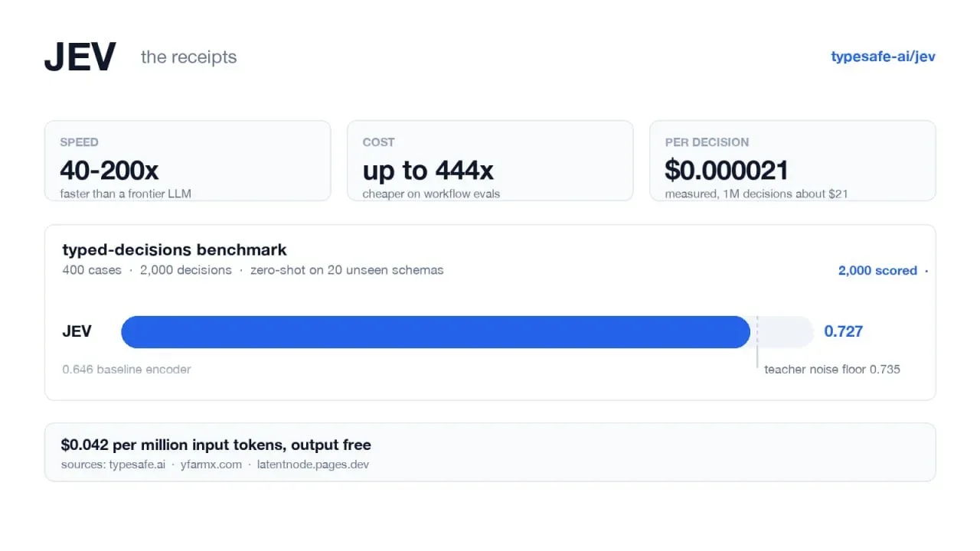The width and height of the screenshot is (980, 551).
Task: Click the 0.646 baseline encoder label
Action: click(x=126, y=370)
